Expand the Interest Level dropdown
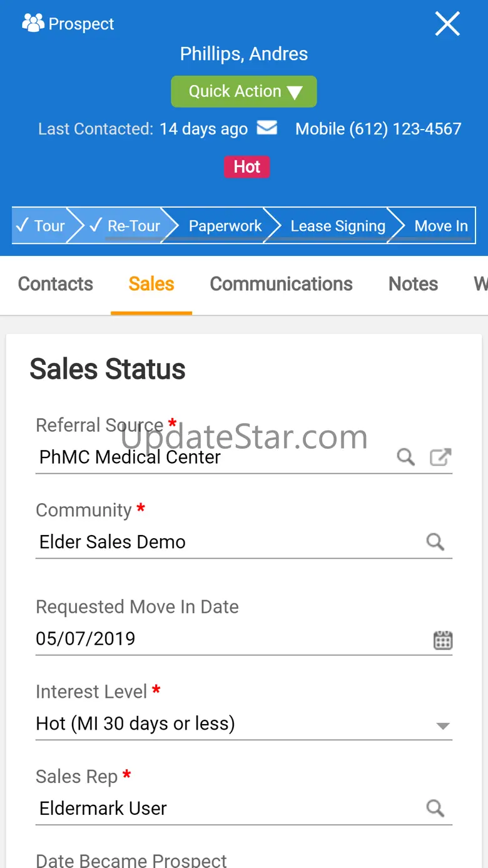This screenshot has height=868, width=488. point(443,726)
